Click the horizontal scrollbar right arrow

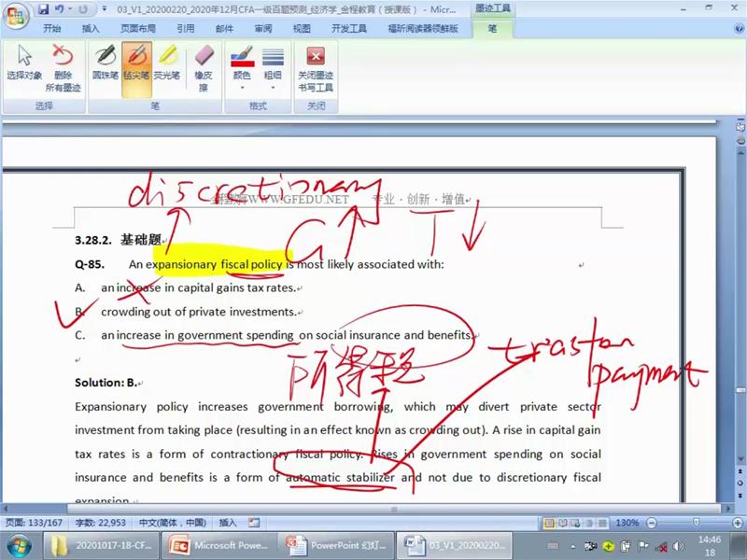tap(727, 509)
